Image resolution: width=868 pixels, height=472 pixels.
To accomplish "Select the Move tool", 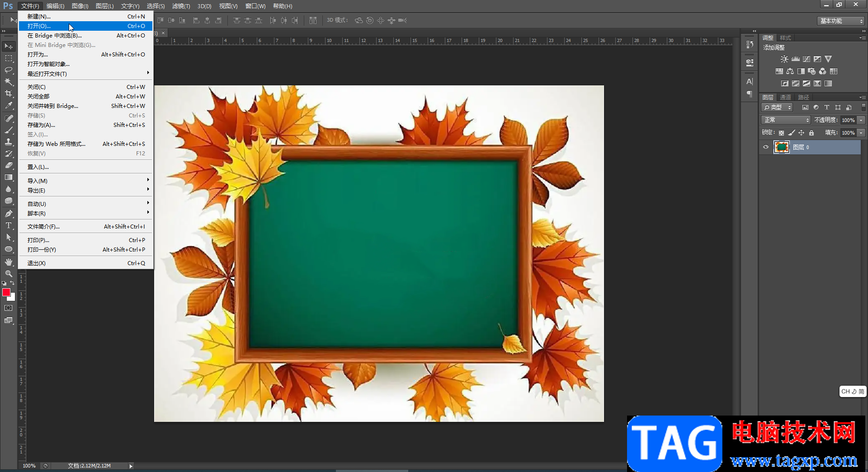I will pyautogui.click(x=9, y=47).
